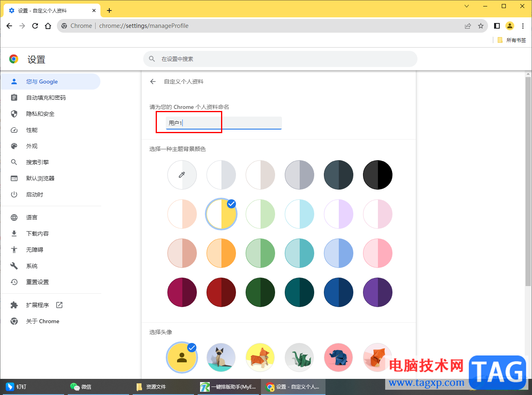Open the Chrome three-dot menu

(523, 25)
